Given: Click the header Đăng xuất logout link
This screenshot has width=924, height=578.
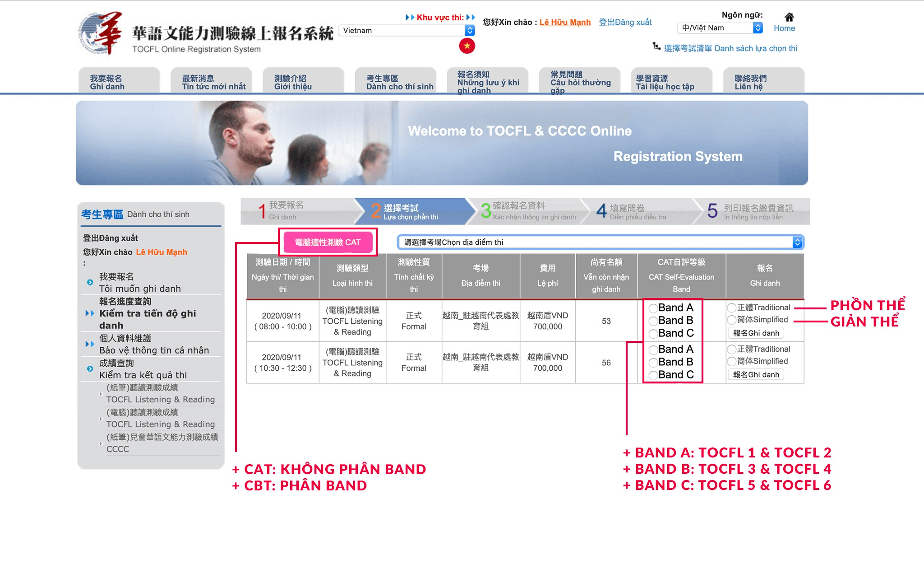Looking at the screenshot, I should coord(625,22).
